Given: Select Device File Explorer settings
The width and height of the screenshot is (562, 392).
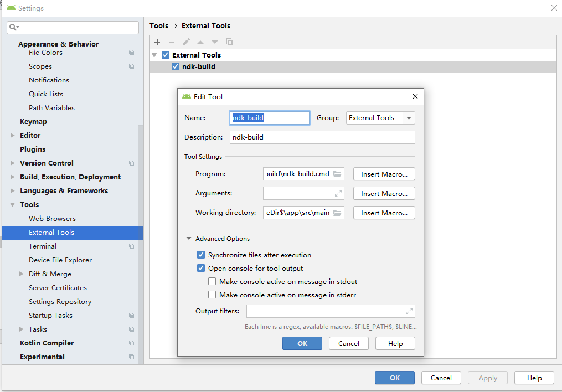Looking at the screenshot, I should click(60, 260).
